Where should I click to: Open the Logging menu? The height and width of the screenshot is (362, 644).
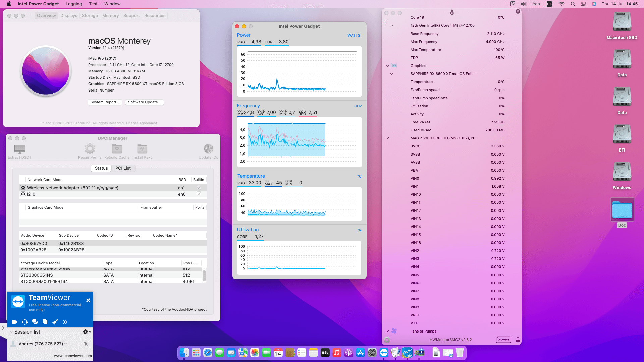point(73,4)
